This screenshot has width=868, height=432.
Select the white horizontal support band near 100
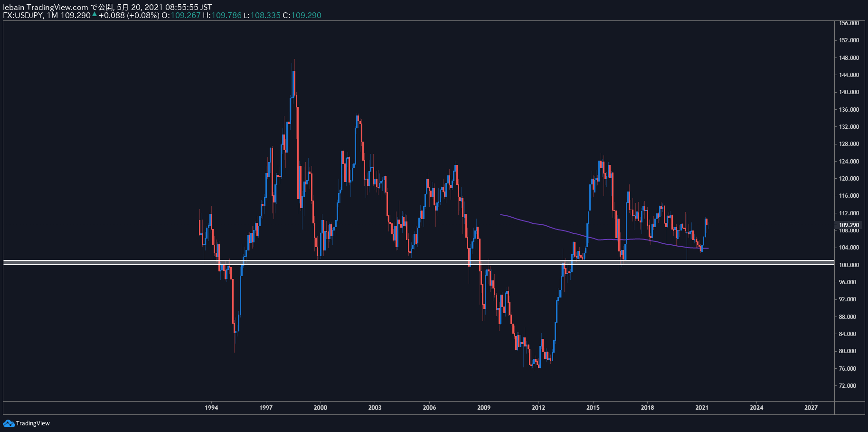pos(418,262)
